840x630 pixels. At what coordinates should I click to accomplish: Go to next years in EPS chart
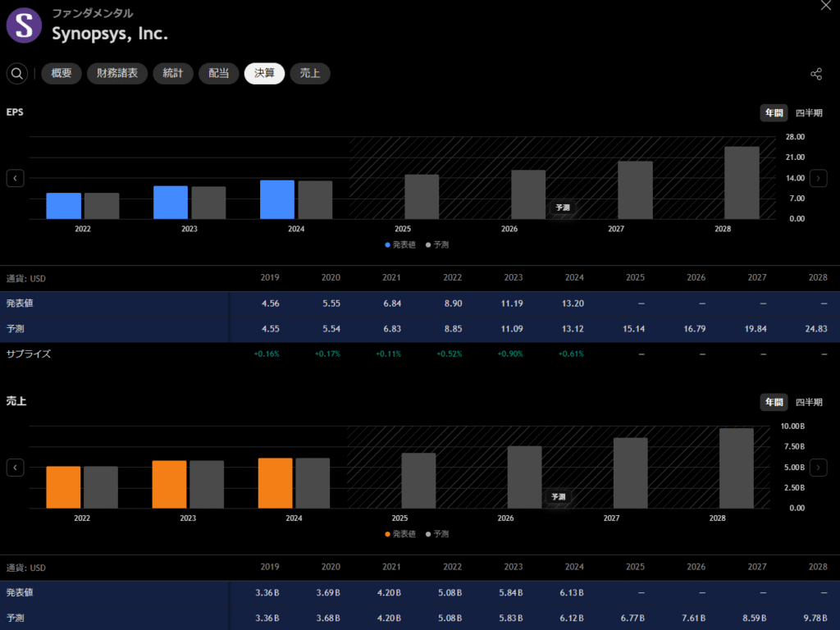pos(818,178)
